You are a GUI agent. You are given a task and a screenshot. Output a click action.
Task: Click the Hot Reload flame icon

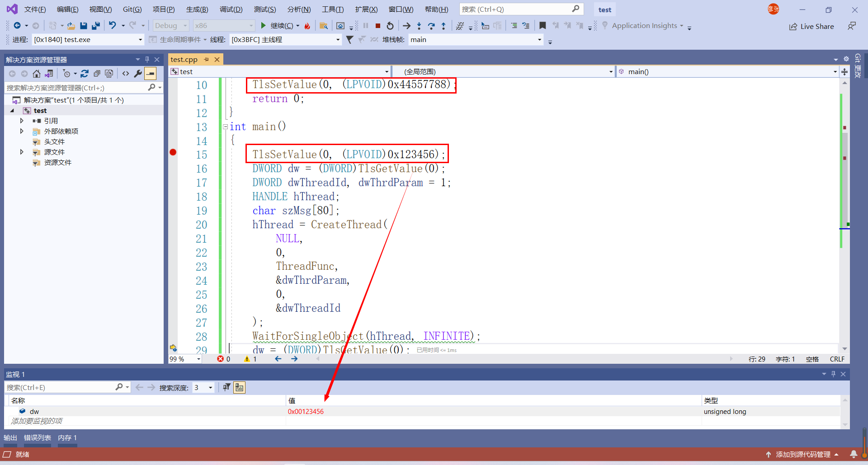(307, 26)
